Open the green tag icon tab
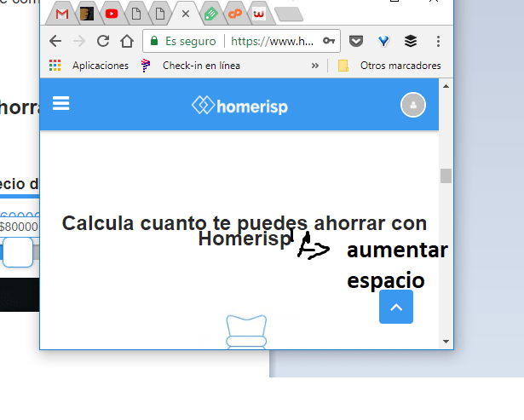 210,14
